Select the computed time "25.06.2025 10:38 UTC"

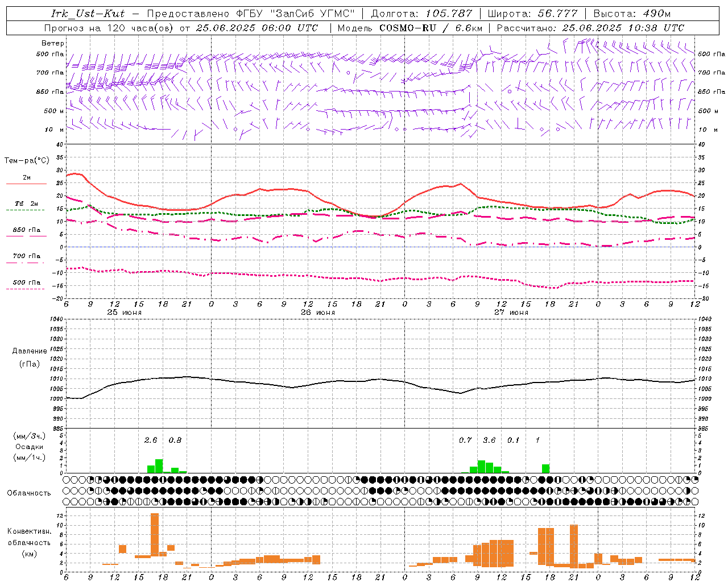point(623,28)
